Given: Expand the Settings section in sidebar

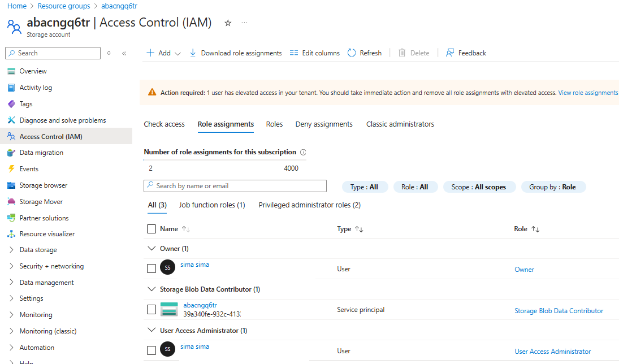Looking at the screenshot, I should point(11,298).
